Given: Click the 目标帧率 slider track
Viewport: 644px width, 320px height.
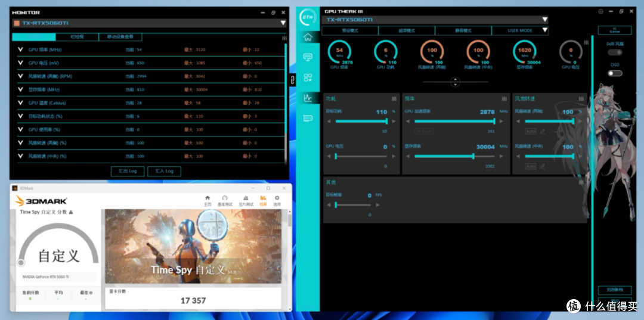Looking at the screenshot, I should pos(353,205).
